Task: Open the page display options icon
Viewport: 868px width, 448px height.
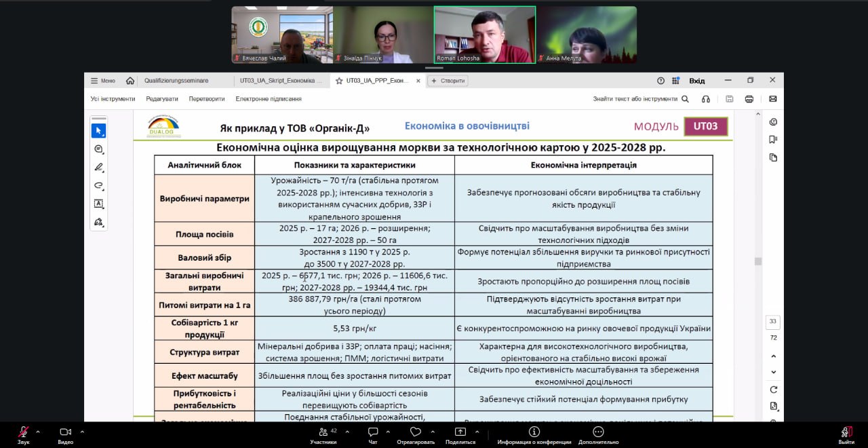Action: click(x=773, y=406)
